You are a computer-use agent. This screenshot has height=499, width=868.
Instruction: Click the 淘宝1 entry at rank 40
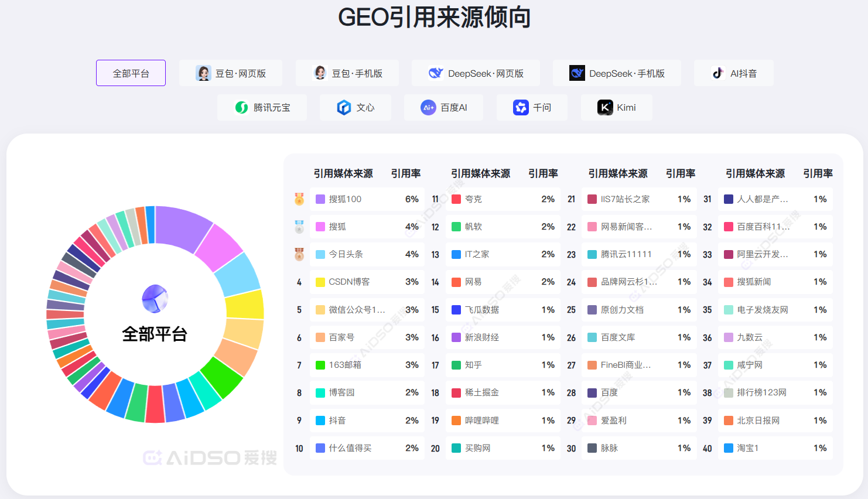pos(775,448)
